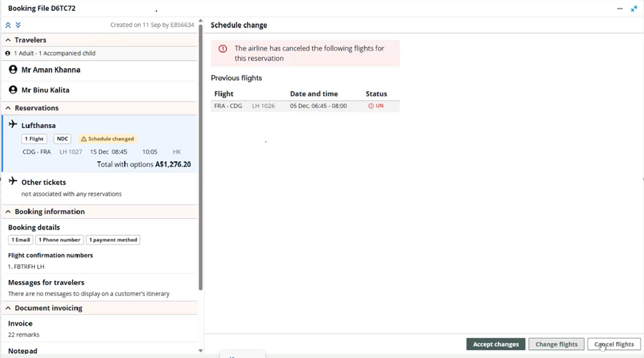
Task: Click the collapse all sections double-chevron icon
Action: tap(8, 25)
